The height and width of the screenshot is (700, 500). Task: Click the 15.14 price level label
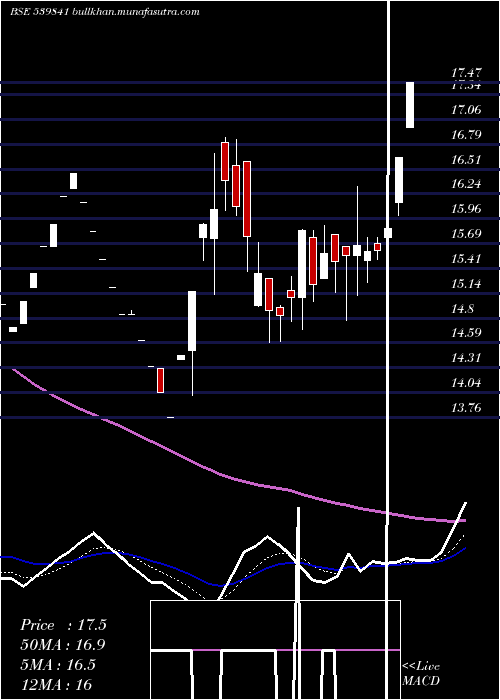click(x=466, y=283)
